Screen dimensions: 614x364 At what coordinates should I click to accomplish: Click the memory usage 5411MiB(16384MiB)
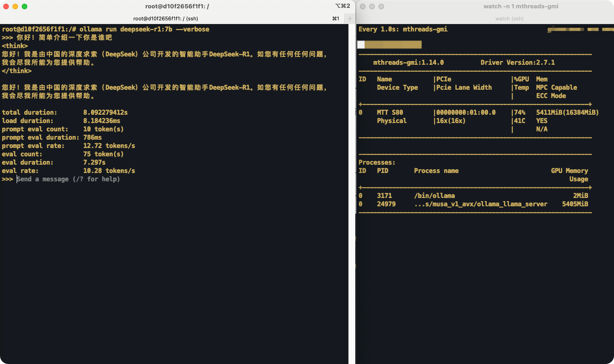[568, 112]
